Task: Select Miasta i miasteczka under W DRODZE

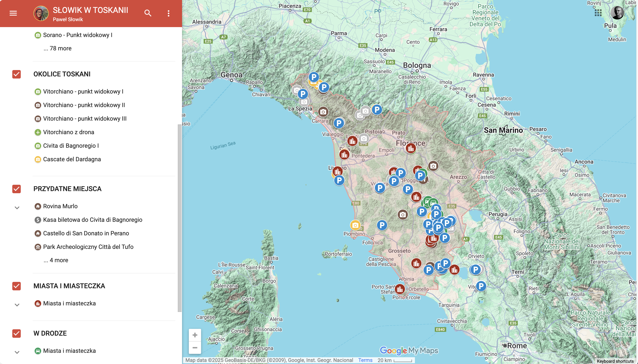Action: (x=69, y=351)
